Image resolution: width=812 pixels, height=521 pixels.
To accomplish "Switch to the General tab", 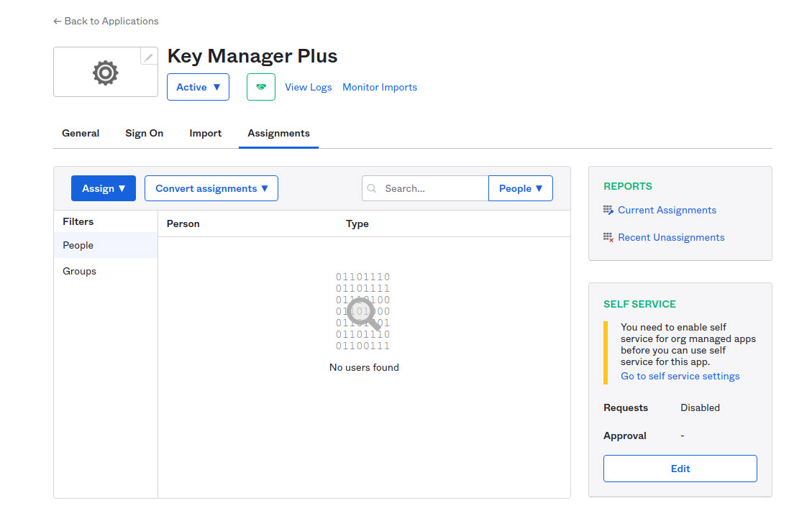I will pos(81,133).
